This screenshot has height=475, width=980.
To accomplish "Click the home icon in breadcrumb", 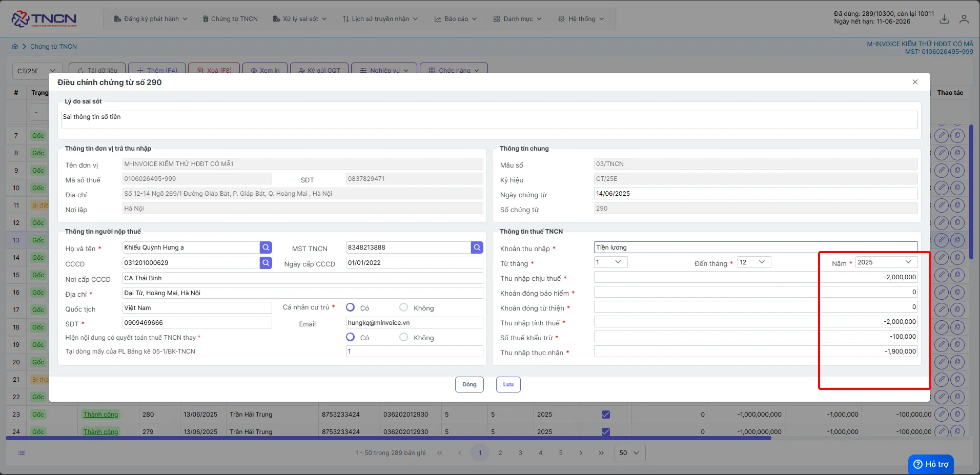I will [15, 47].
